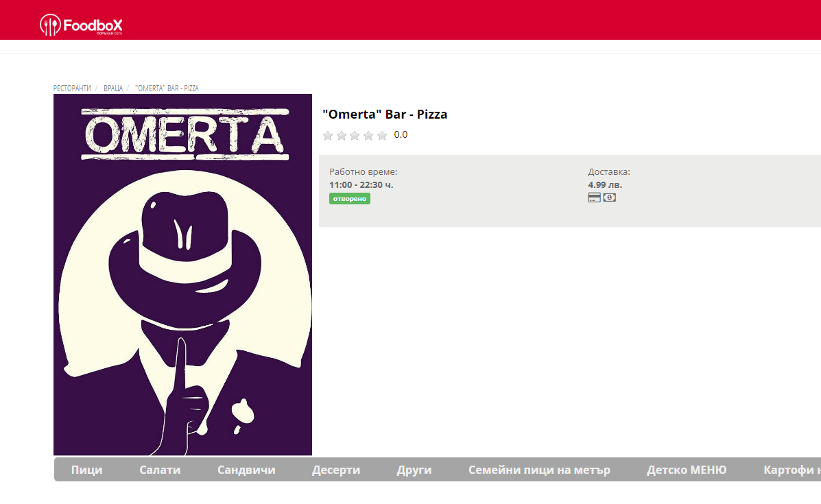Click the green отворено status badge
This screenshot has height=504, width=821.
point(350,198)
